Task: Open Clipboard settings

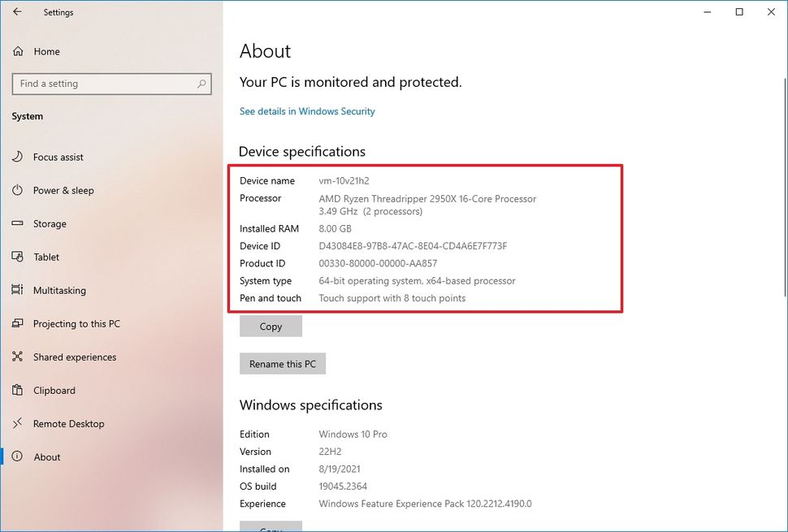Action: (54, 390)
